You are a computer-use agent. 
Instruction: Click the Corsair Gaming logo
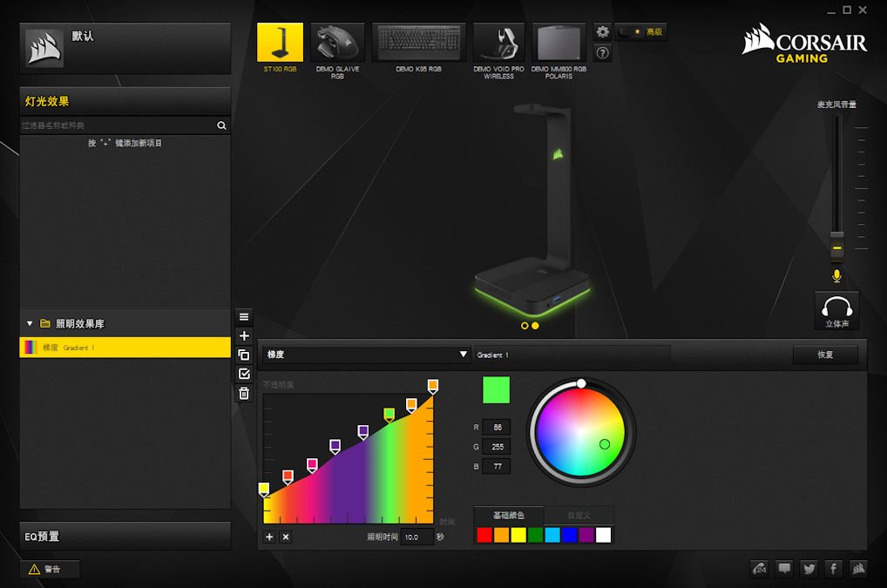[804, 43]
